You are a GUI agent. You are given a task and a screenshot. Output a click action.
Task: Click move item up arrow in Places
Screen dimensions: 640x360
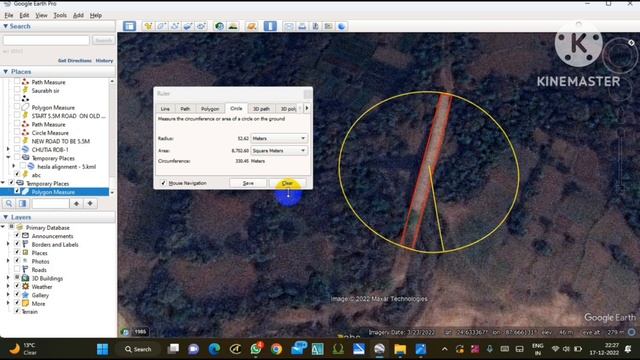tap(76, 203)
